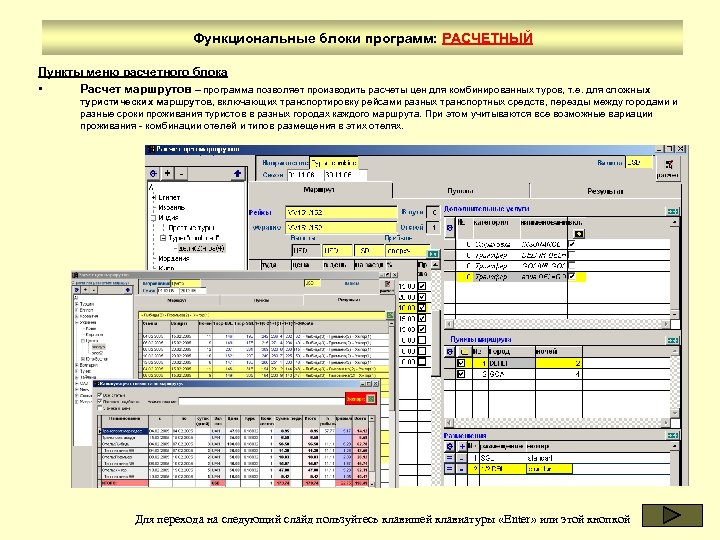Click scroll-up arrow of Дополнительные услуги table
The width and height of the screenshot is (720, 540).
coord(675,223)
